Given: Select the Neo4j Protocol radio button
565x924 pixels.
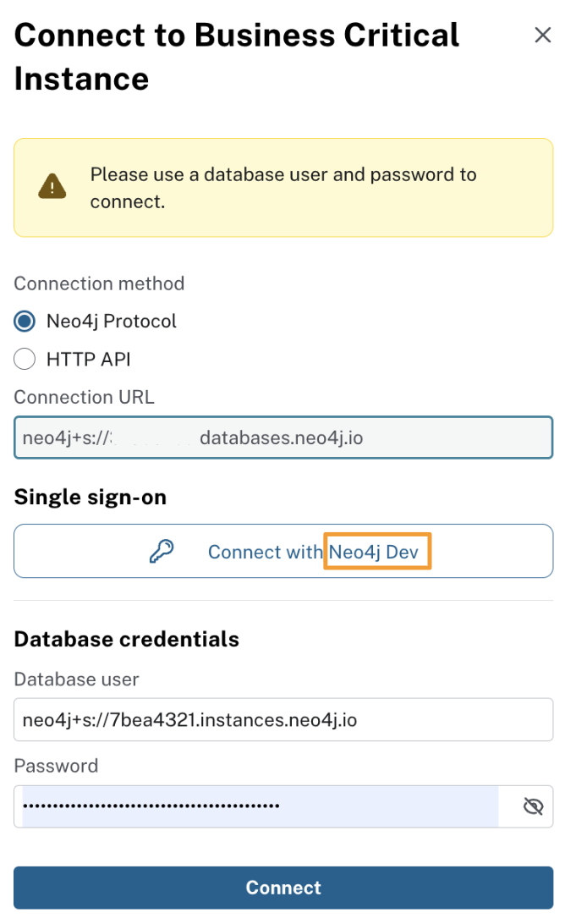Looking at the screenshot, I should [25, 322].
